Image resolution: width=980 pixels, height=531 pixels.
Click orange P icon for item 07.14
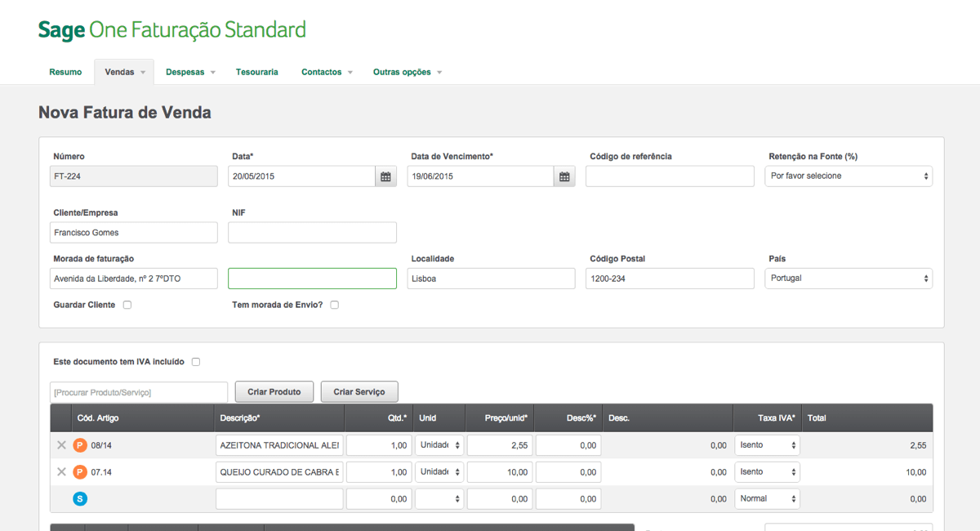[80, 472]
